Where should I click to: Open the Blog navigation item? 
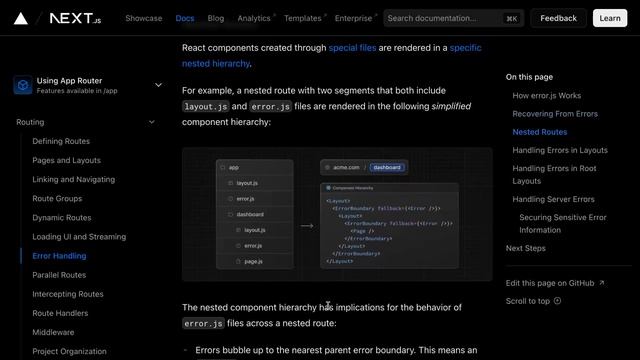[216, 18]
